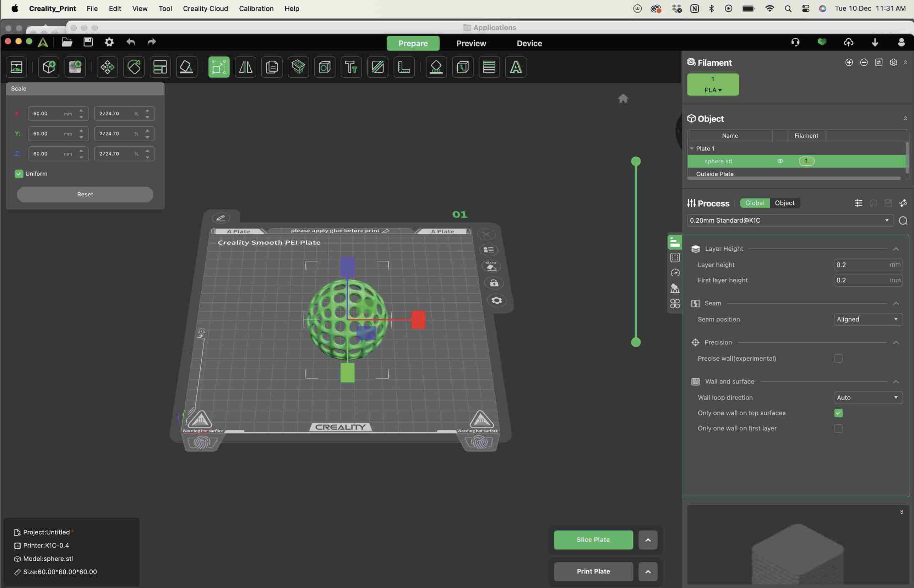Image resolution: width=914 pixels, height=588 pixels.
Task: Click the plate auto-orient AUTO icon
Action: pos(491,266)
